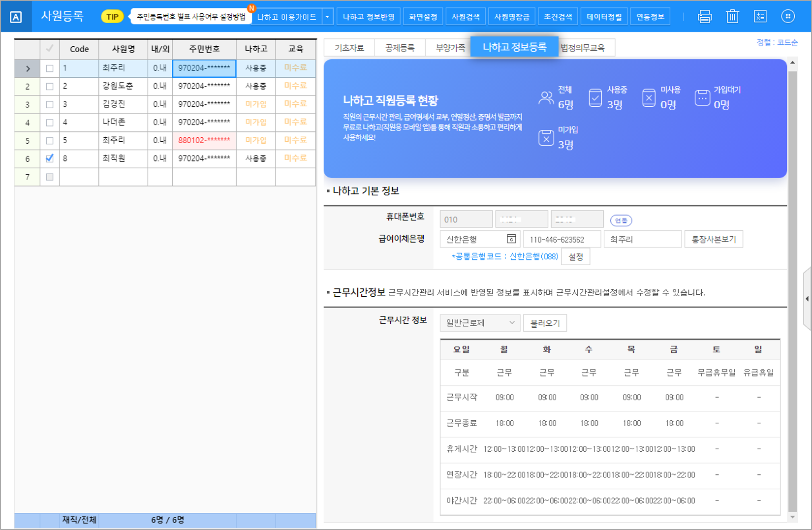
Task: Expand the collapsed side panel arrow
Action: coord(807,299)
